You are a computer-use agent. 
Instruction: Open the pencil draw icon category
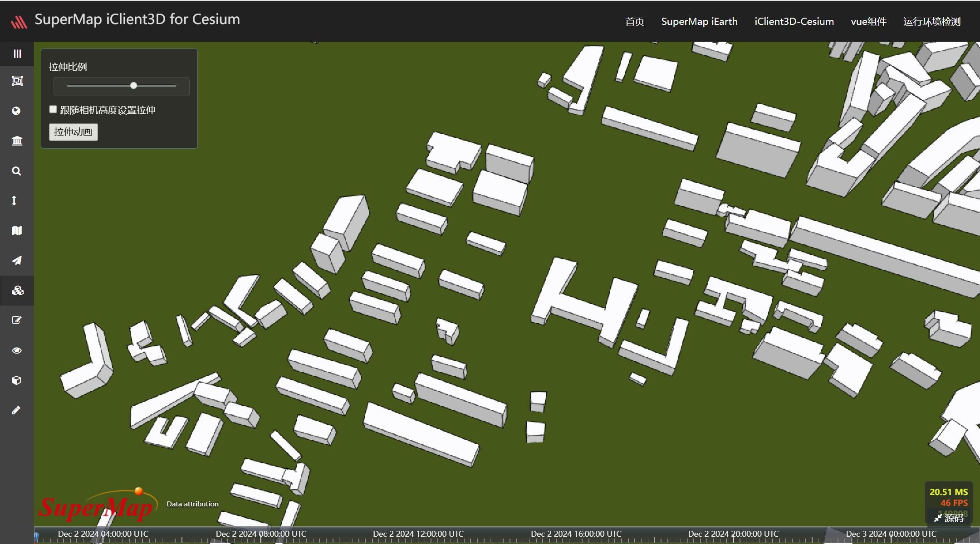click(16, 410)
